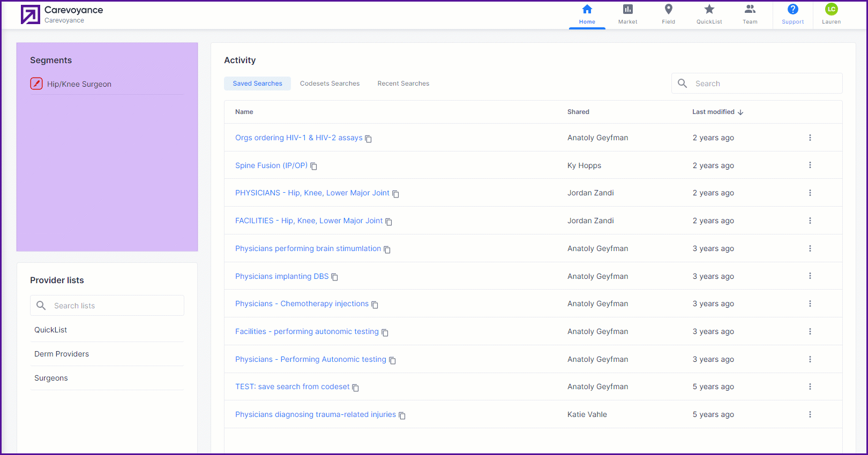Open the Lauren user avatar menu
The height and width of the screenshot is (455, 868).
pos(832,9)
